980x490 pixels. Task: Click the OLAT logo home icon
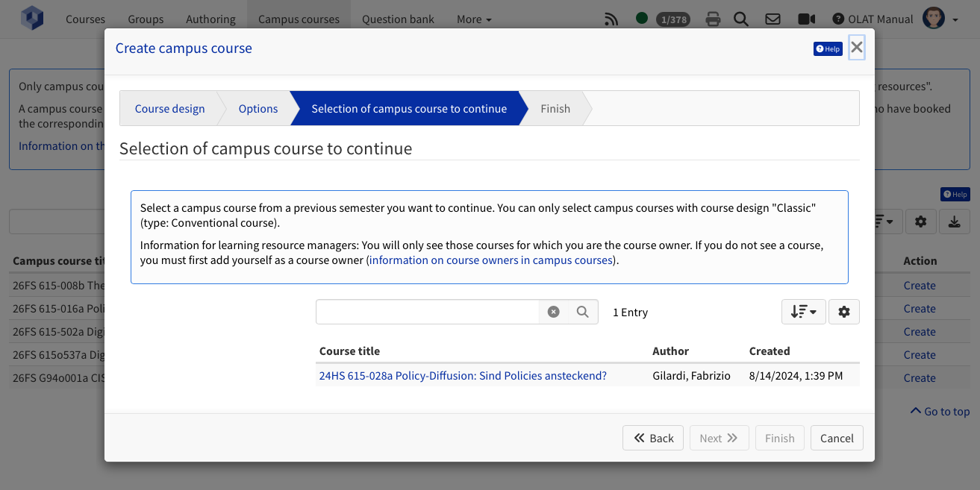[x=32, y=19]
